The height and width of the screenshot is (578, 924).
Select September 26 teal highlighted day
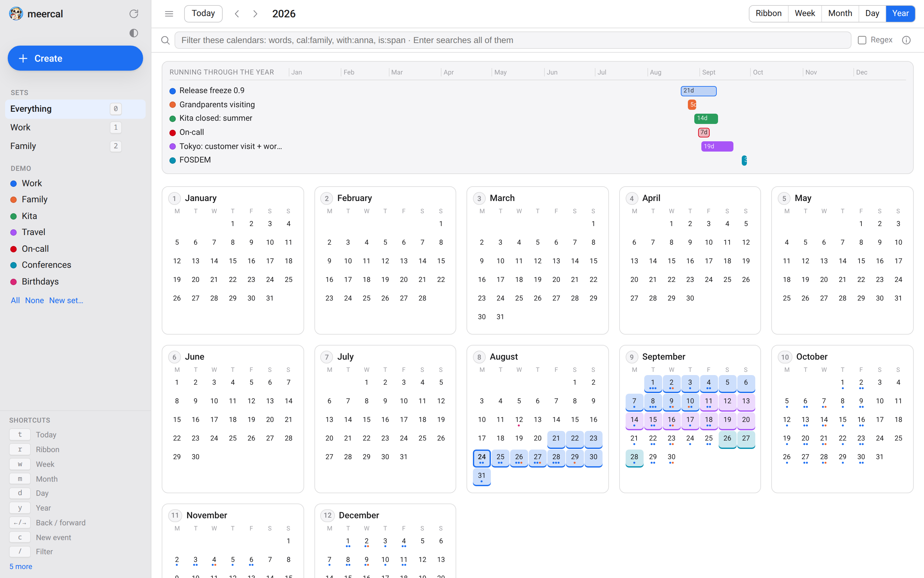727,439
